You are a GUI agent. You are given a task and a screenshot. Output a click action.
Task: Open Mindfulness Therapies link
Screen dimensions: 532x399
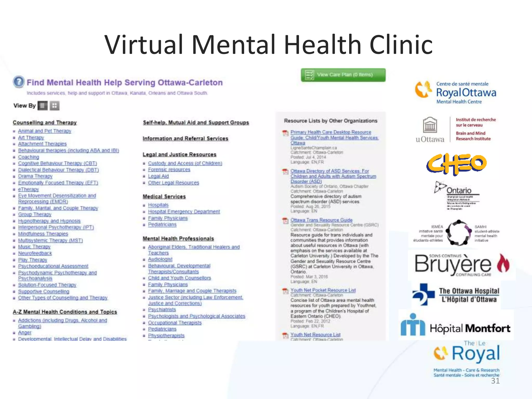click(x=43, y=234)
